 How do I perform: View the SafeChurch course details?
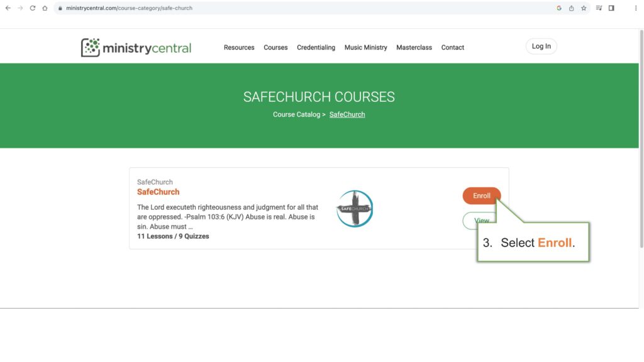[x=479, y=221]
